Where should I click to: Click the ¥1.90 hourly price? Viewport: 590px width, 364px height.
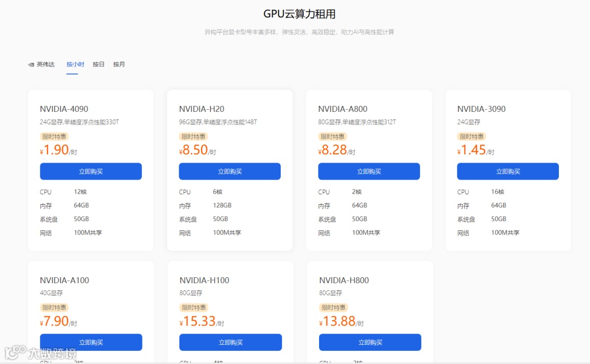click(x=58, y=150)
